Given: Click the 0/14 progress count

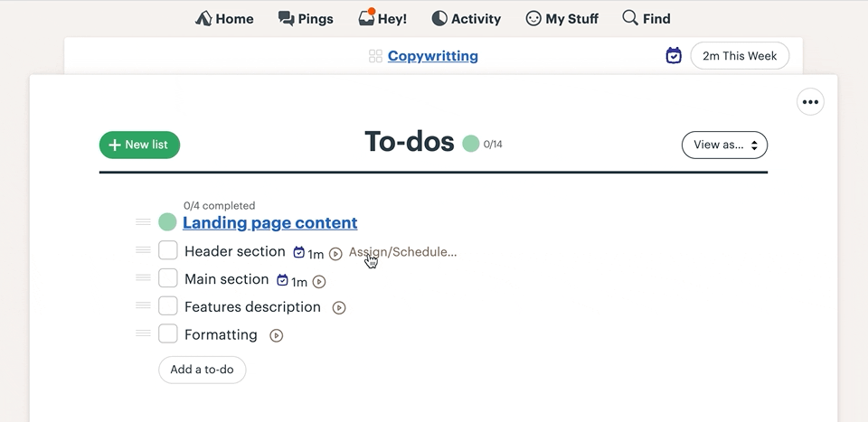Looking at the screenshot, I should (493, 145).
